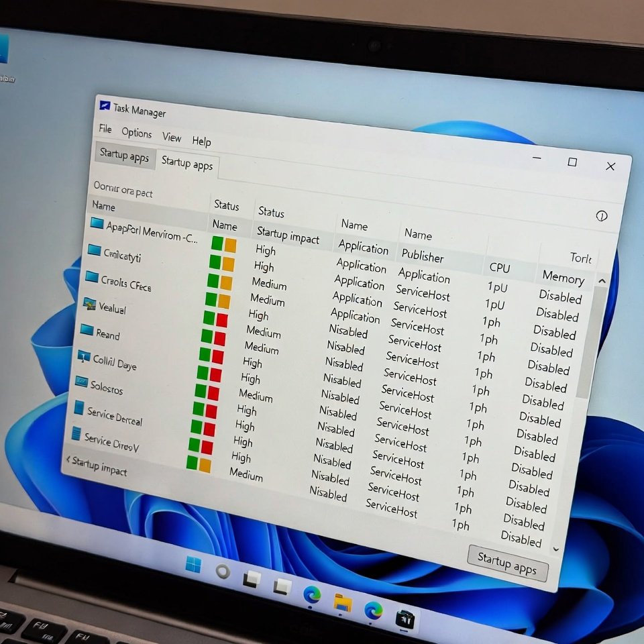Open the Options menu

click(137, 133)
